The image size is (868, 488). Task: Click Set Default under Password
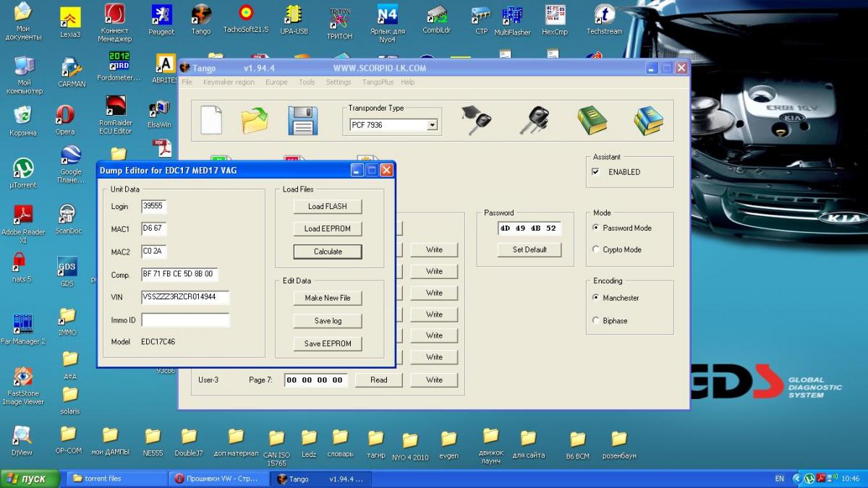530,249
